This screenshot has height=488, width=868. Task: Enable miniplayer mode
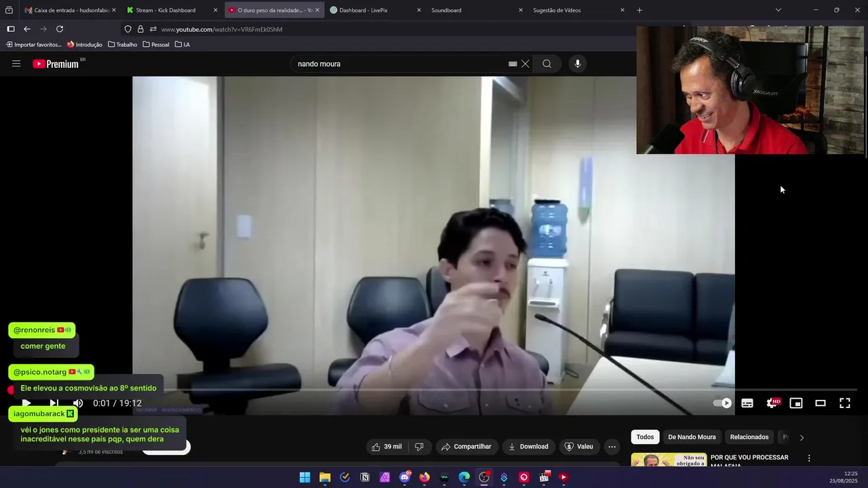point(796,403)
